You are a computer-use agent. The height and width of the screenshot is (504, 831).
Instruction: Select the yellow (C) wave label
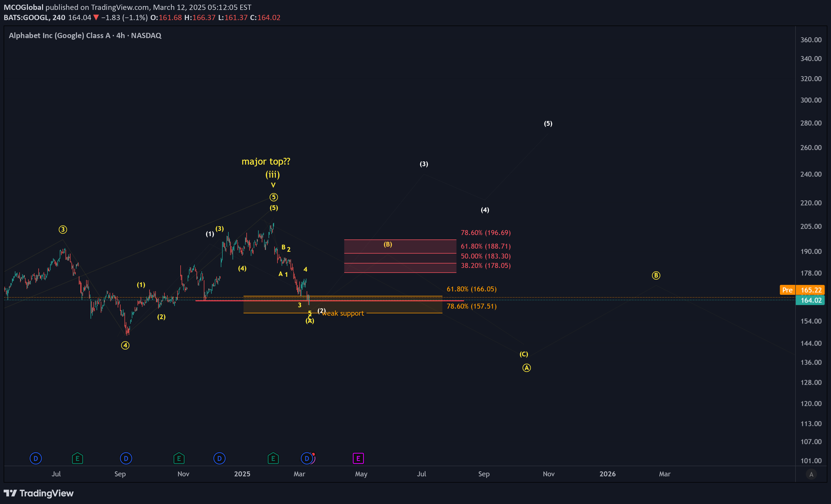(524, 354)
